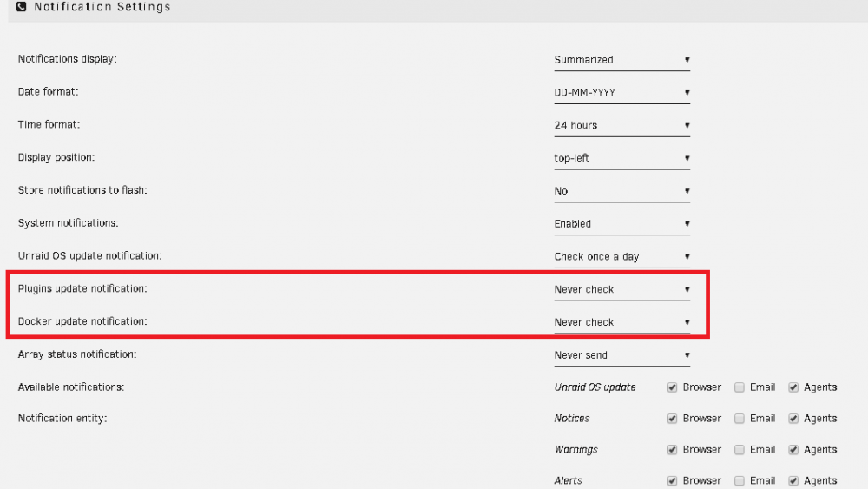Click Unraid OS update notification label
868x489 pixels.
(x=89, y=256)
